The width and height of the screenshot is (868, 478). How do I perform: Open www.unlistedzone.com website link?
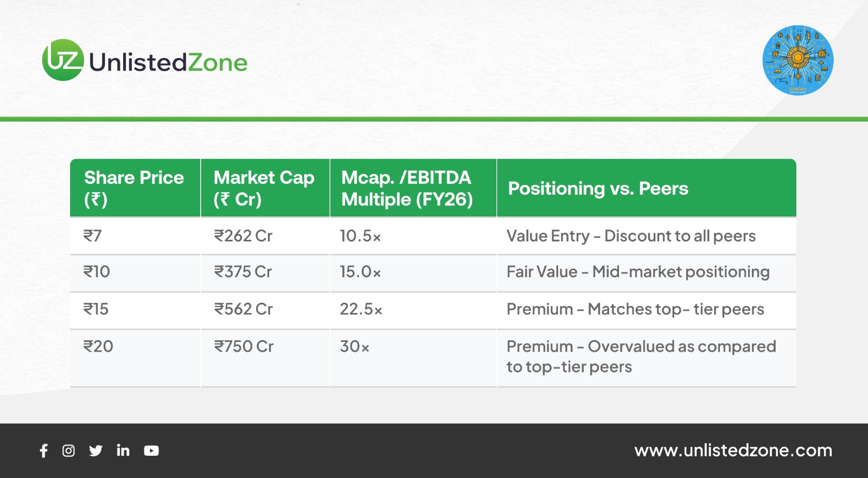point(733,450)
